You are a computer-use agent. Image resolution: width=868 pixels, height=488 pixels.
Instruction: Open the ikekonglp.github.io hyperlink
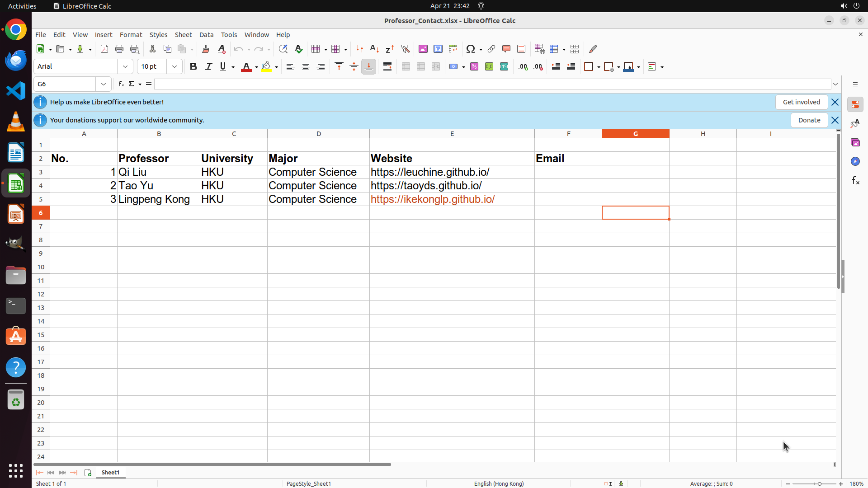[x=432, y=199]
